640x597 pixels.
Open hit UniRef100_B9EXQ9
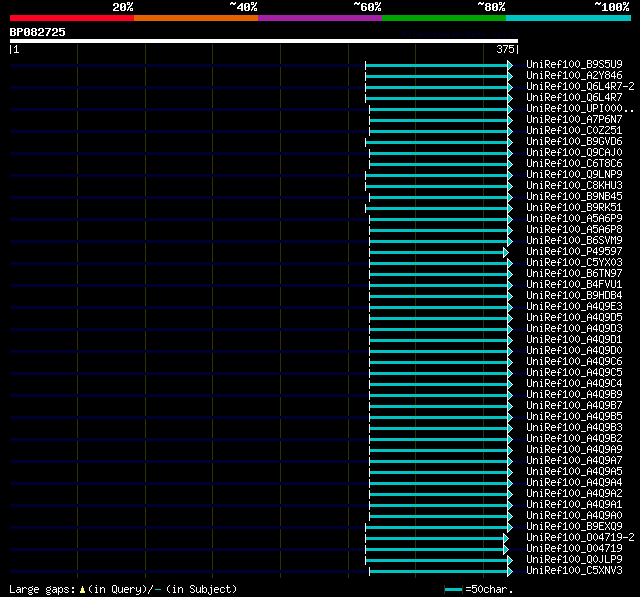[x=574, y=527]
